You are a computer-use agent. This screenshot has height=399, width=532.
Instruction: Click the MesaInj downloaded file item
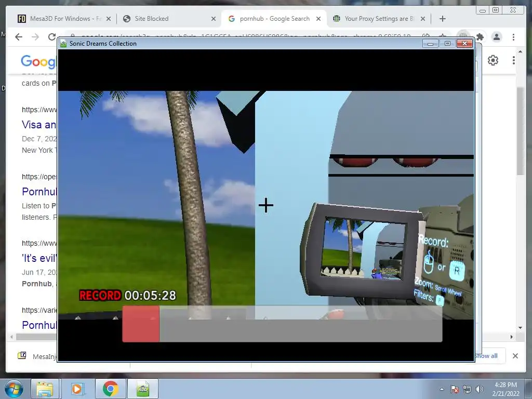[x=37, y=356]
